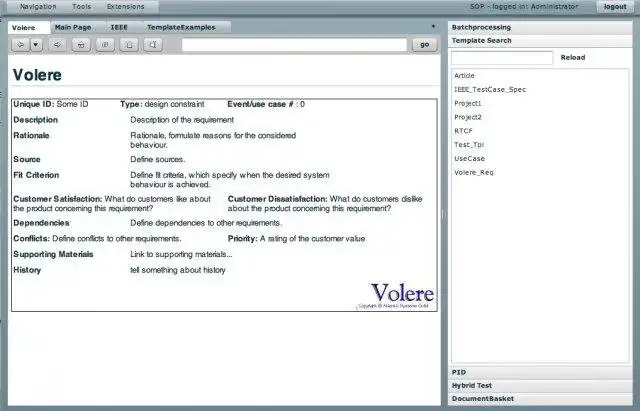Switch to the TemplateExamples tab
This screenshot has height=411, width=640.
pos(181,27)
